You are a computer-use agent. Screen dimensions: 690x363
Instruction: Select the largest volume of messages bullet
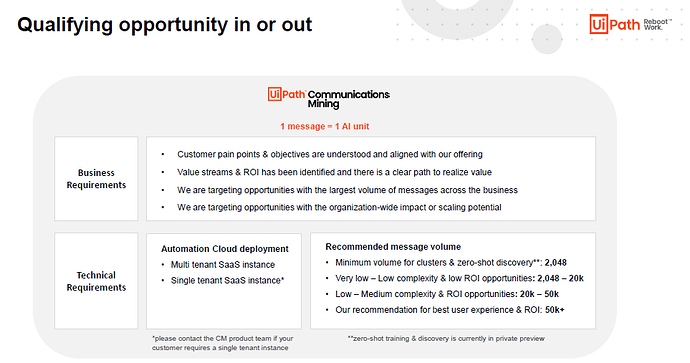tap(347, 190)
